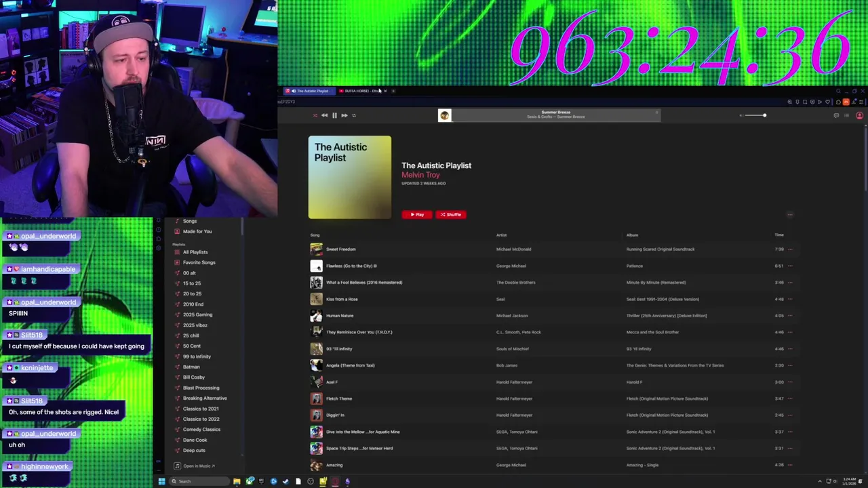
Task: Open the Up Next queue icon
Action: [x=846, y=115]
